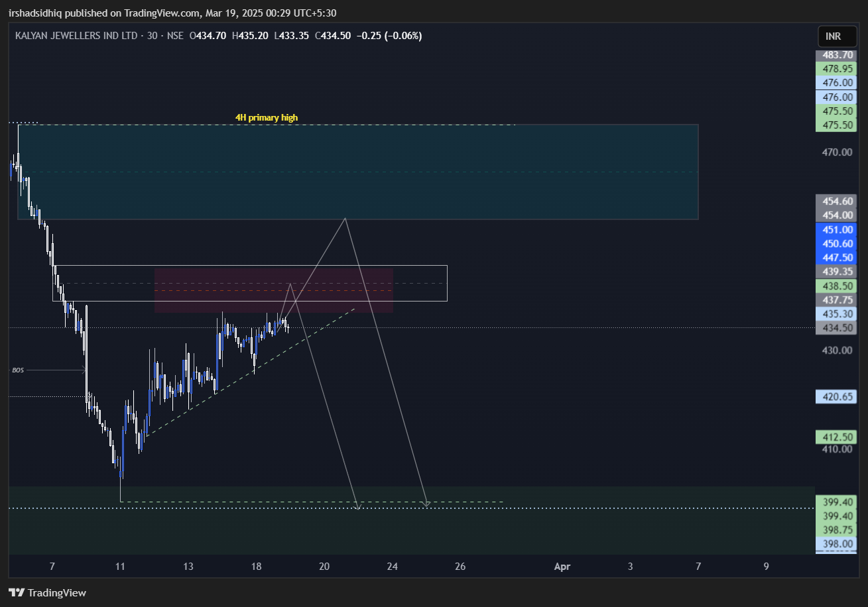Click the 434.50 current price axis label
868x607 pixels.
837,328
